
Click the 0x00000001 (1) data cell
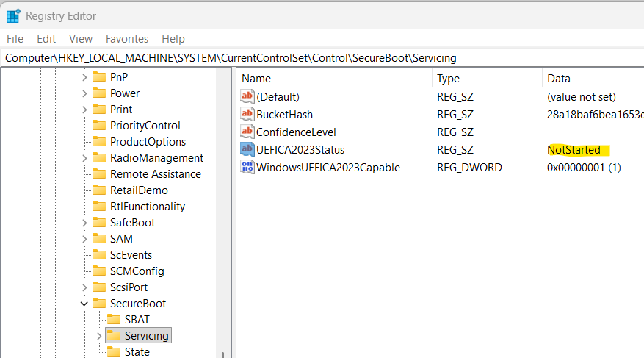coord(584,168)
